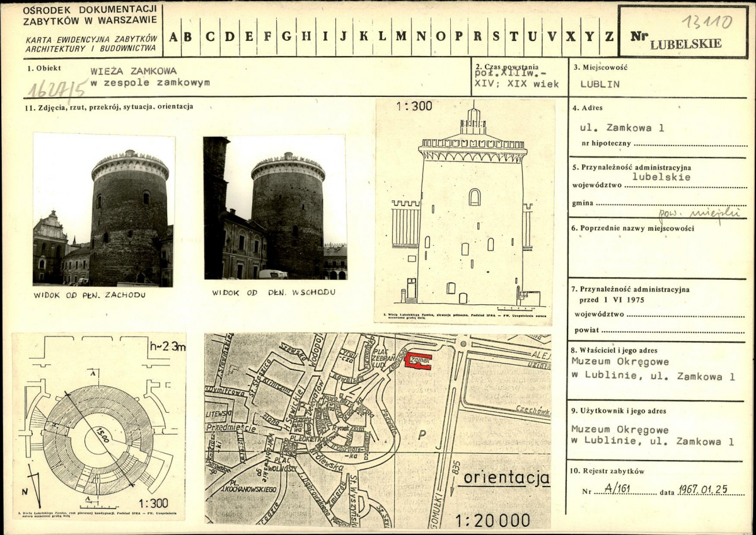This screenshot has width=756, height=535.
Task: Select the letter M index box
Action: [x=401, y=36]
